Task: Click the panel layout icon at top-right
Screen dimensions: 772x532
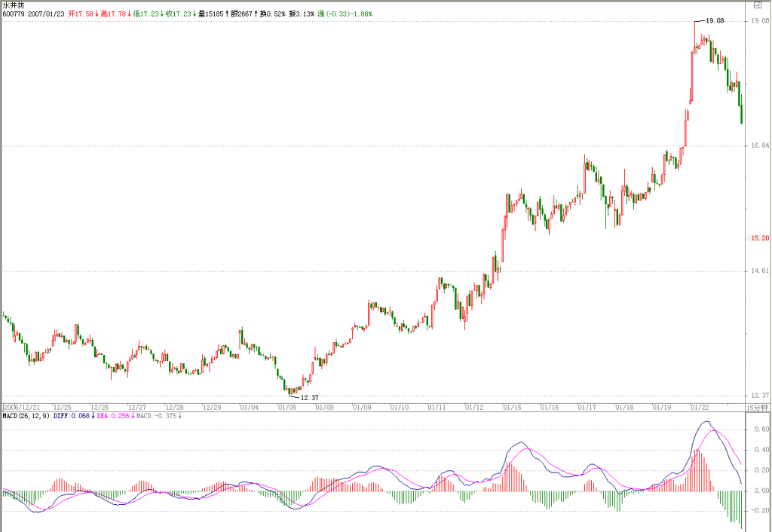Action: 758,5
